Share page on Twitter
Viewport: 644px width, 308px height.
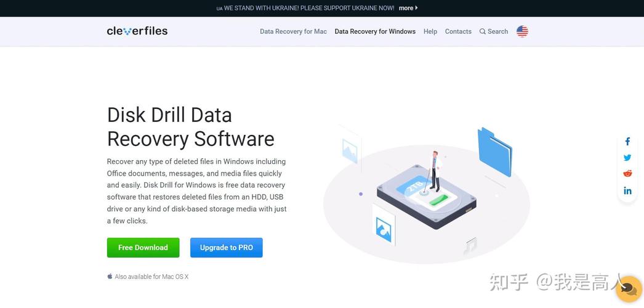point(627,158)
